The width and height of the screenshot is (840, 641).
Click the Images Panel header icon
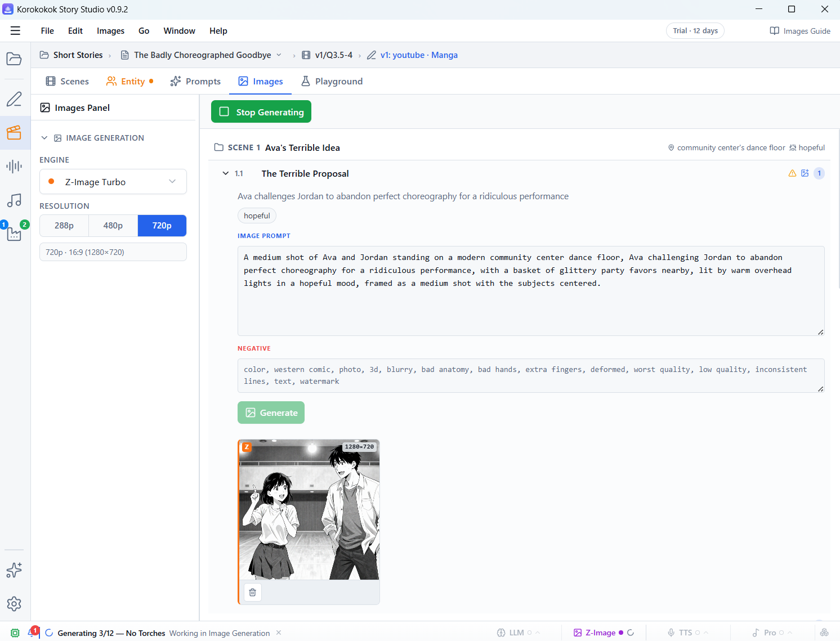pos(45,108)
